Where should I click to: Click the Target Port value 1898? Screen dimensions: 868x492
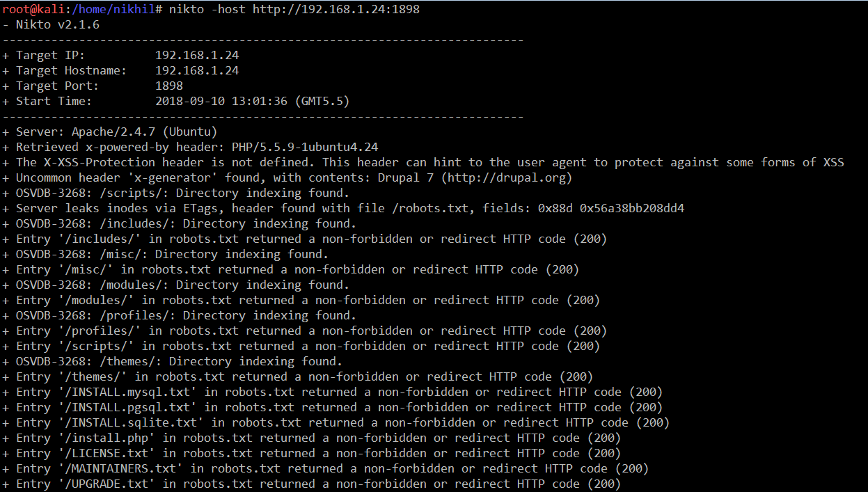[x=169, y=86]
